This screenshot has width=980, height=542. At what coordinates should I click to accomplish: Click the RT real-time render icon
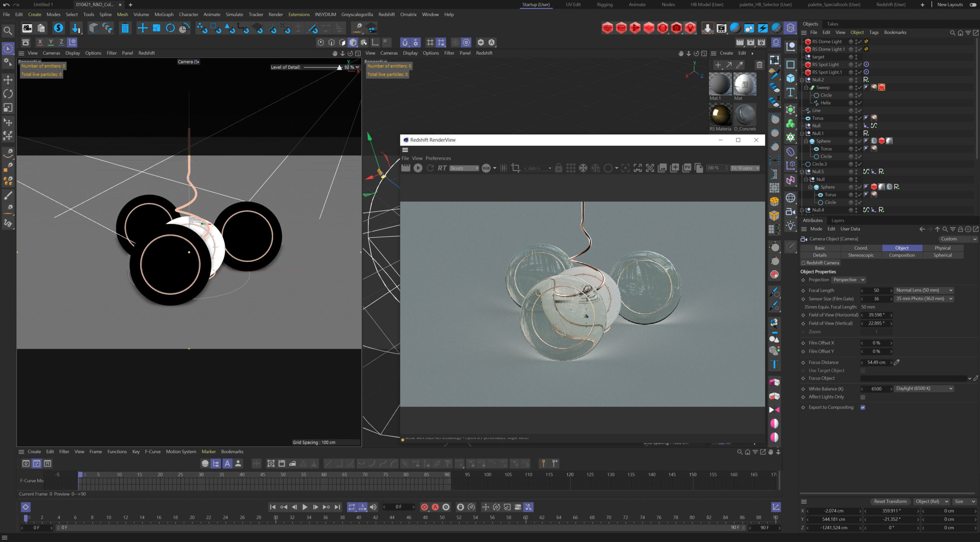pos(442,168)
